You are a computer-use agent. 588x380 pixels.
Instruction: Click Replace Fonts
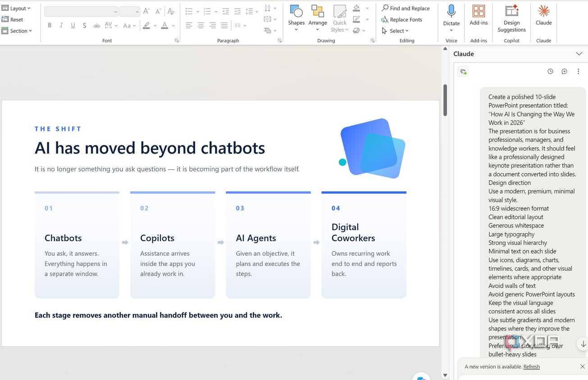(402, 19)
